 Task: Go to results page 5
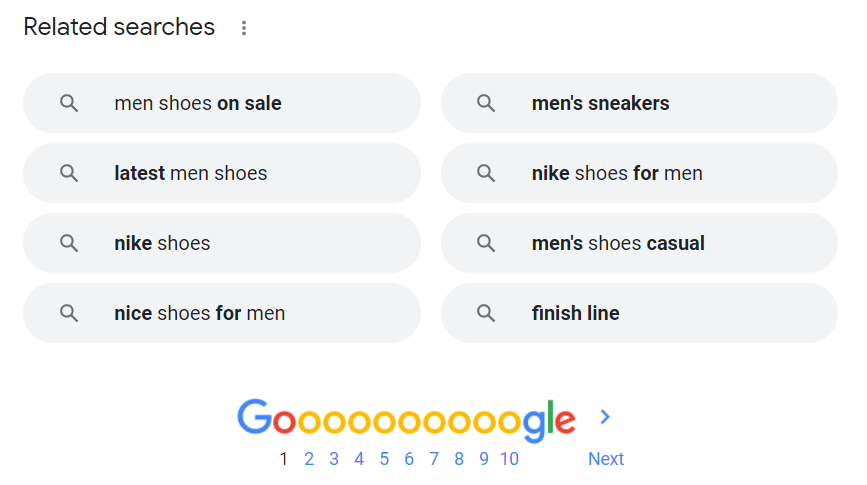coord(384,458)
